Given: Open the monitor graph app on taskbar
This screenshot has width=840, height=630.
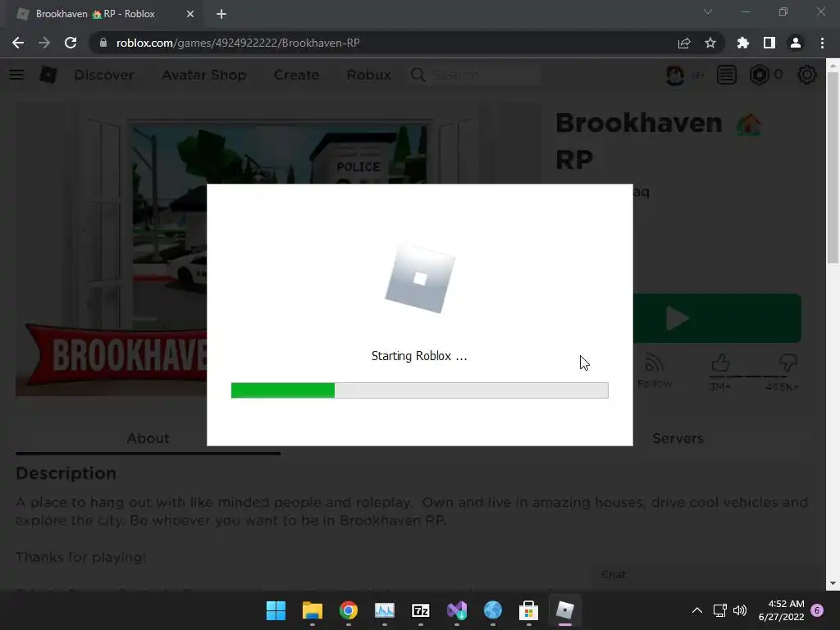Looking at the screenshot, I should (x=385, y=610).
